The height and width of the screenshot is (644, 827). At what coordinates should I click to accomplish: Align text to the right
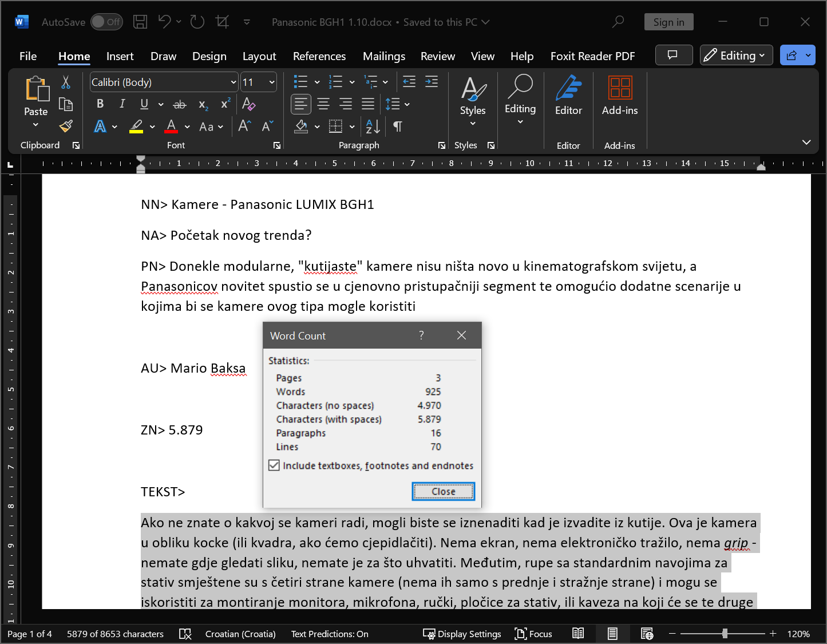(346, 104)
